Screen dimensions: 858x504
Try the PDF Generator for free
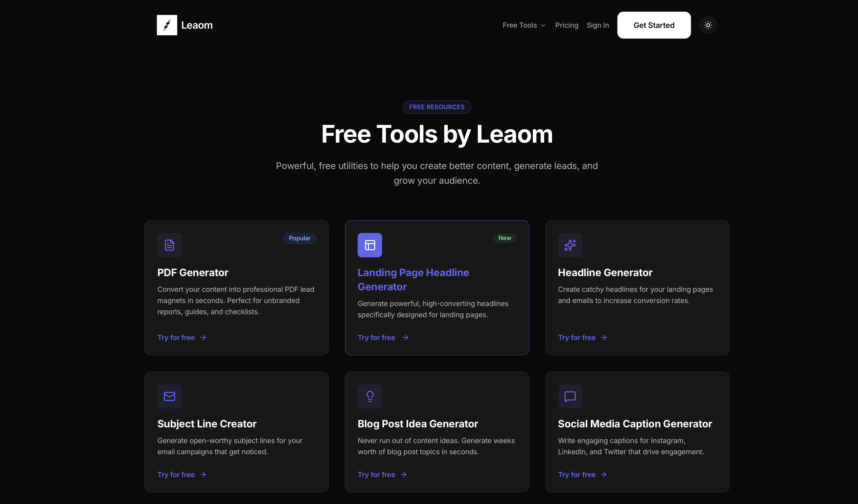[x=176, y=338]
